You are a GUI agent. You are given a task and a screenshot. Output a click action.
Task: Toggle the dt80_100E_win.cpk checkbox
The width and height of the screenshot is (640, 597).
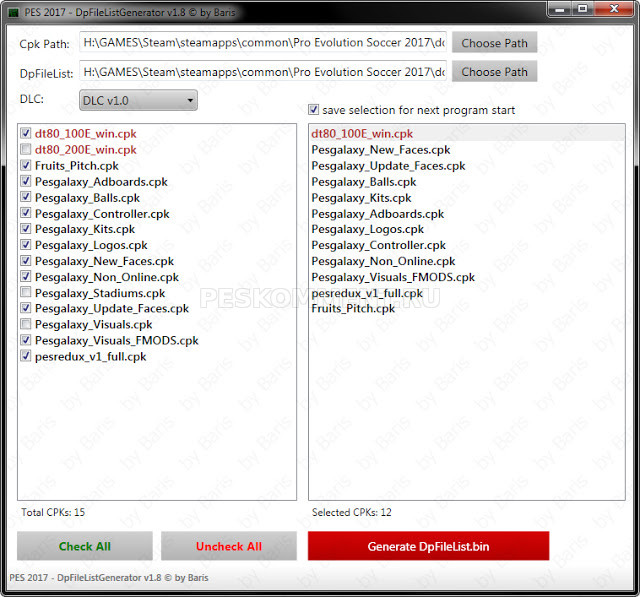coord(26,133)
